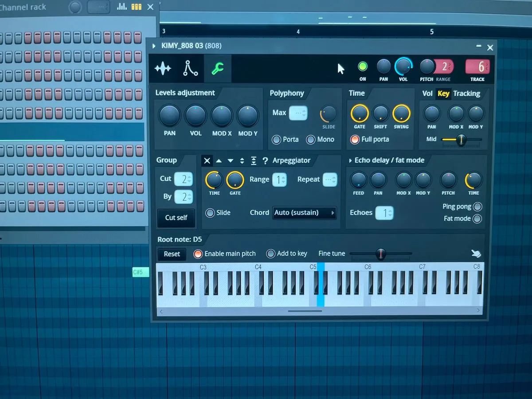Select the wrench miscellaneous functions tab
Screen dimensions: 532x399
pos(218,69)
